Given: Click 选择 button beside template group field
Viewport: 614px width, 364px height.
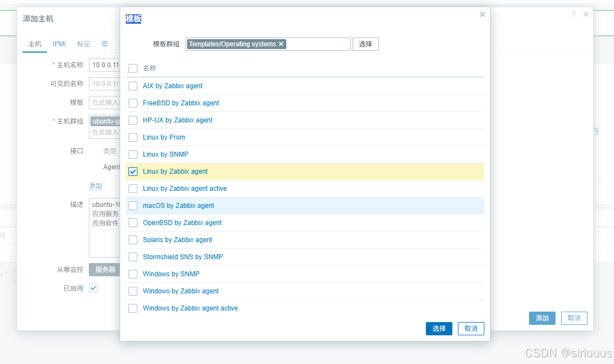Looking at the screenshot, I should 365,44.
